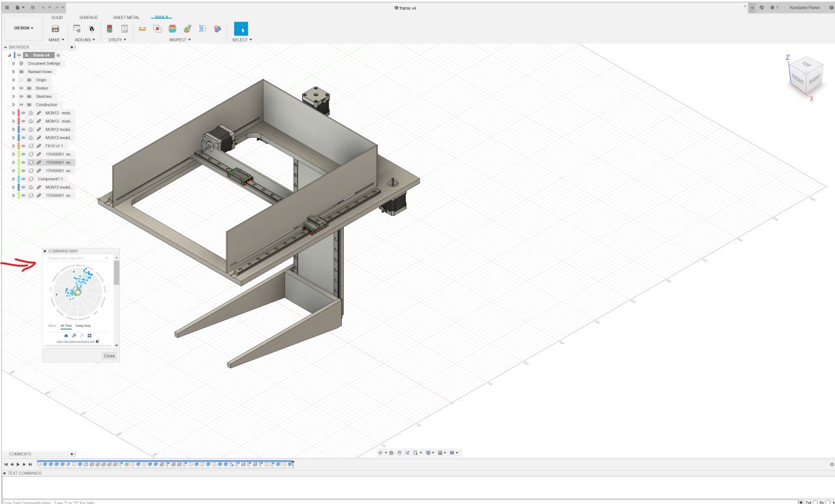Open the Autodesk App Store icon

coord(92,29)
